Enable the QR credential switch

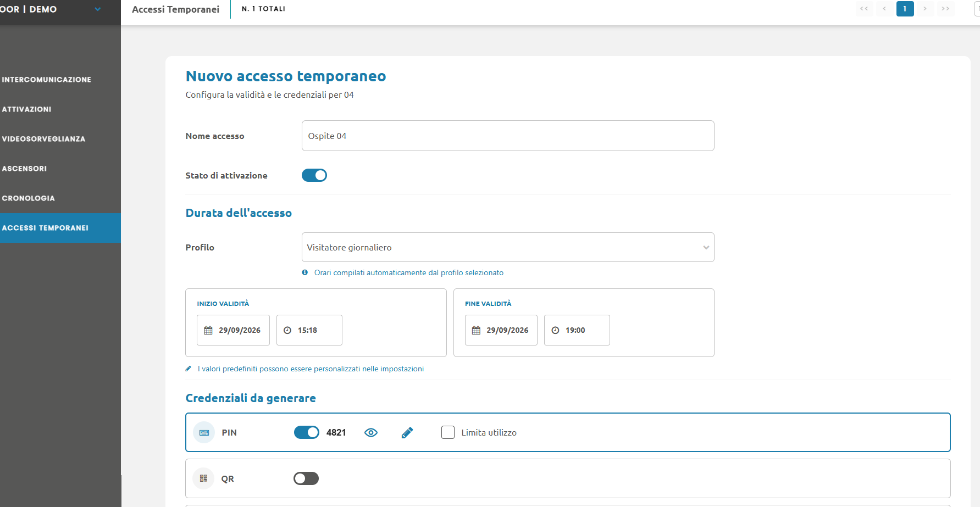tap(306, 478)
